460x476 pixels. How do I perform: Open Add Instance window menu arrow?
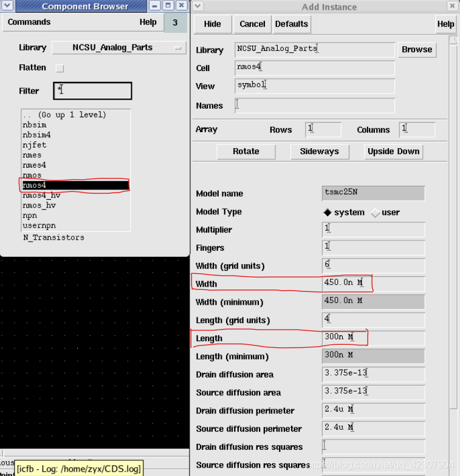click(198, 6)
